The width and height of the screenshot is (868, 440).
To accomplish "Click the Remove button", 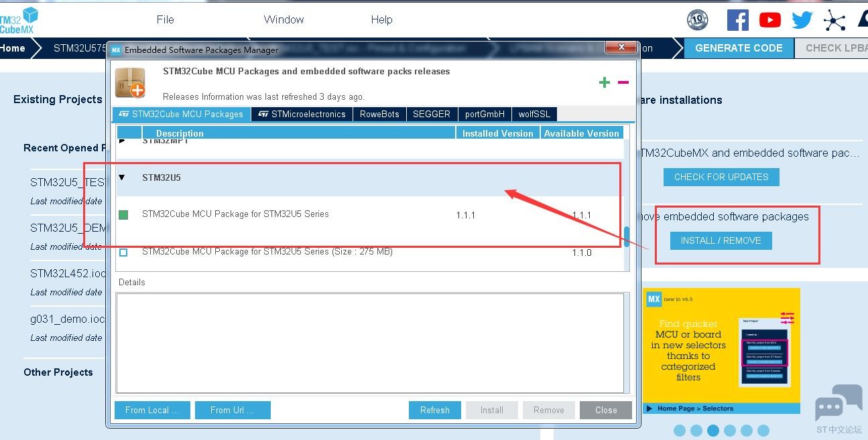I will coord(549,410).
